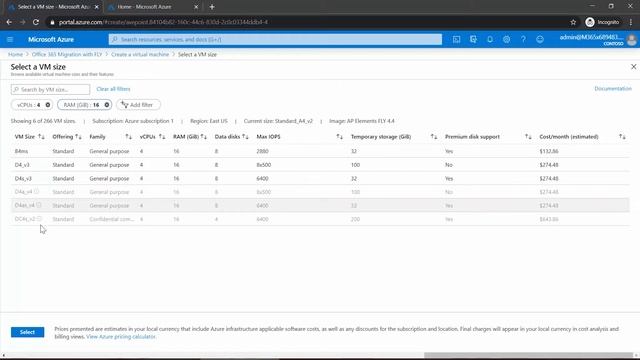Image resolution: width=640 pixels, height=360 pixels.
Task: Open the notifications bell
Action: tap(490, 40)
